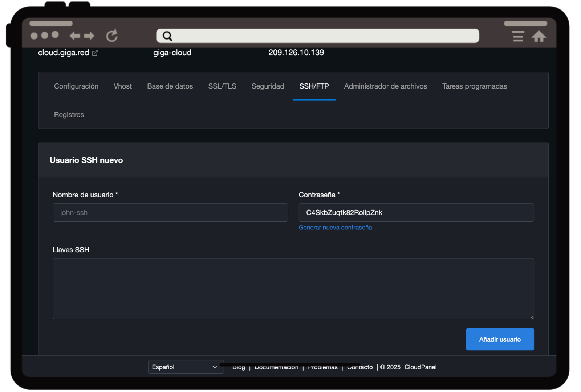
Task: Go to browser home icon
Action: pos(539,36)
